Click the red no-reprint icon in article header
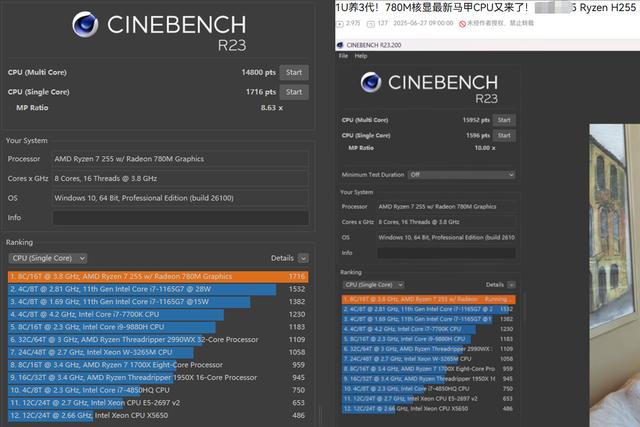640x427 pixels. tap(462, 24)
